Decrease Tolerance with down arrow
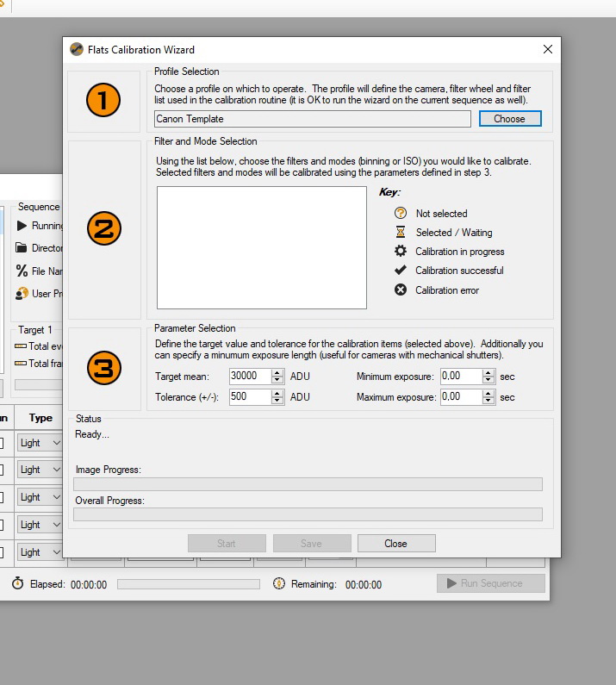This screenshot has width=616, height=685. [277, 401]
